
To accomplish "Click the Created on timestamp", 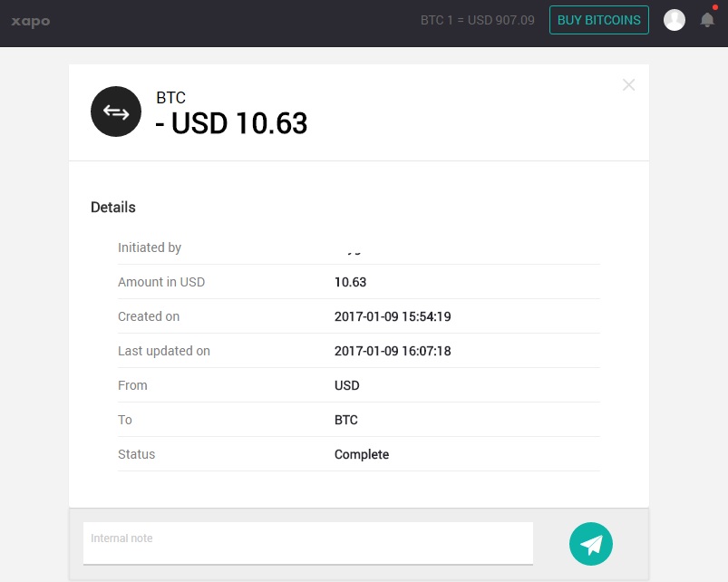I will (393, 316).
